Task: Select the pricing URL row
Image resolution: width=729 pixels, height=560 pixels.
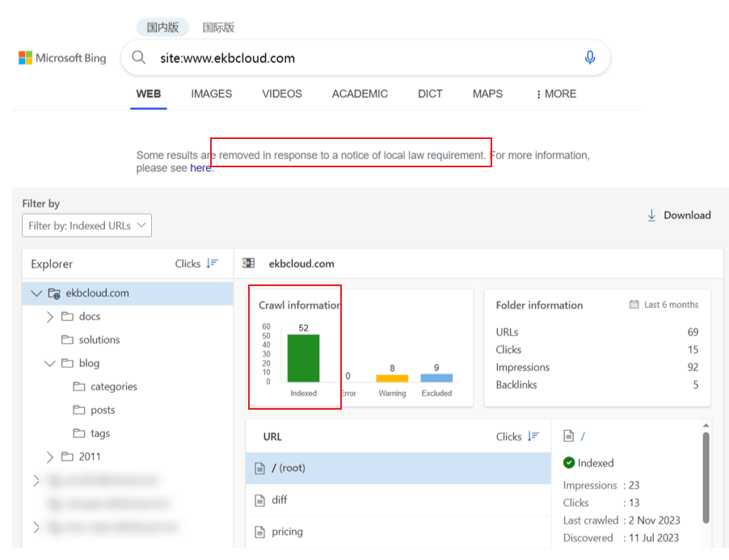Action: pos(398,532)
